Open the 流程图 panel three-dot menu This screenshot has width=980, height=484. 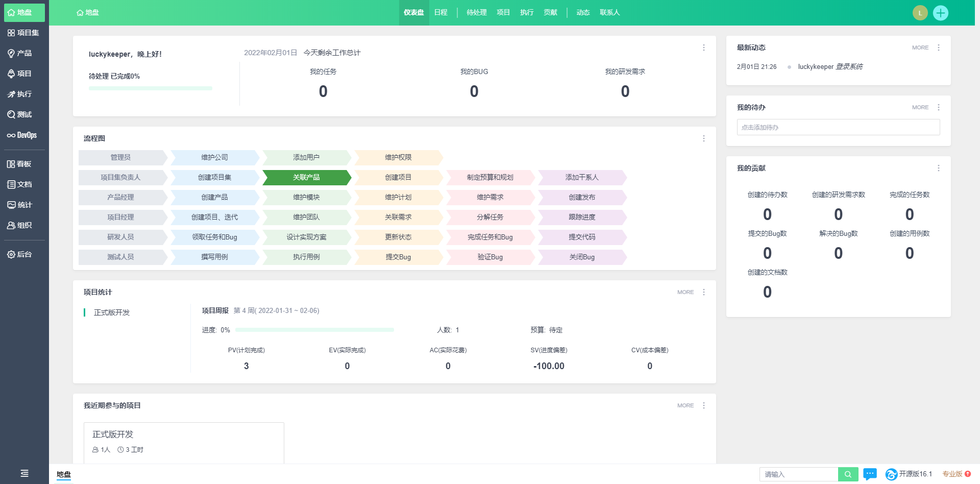(x=703, y=138)
